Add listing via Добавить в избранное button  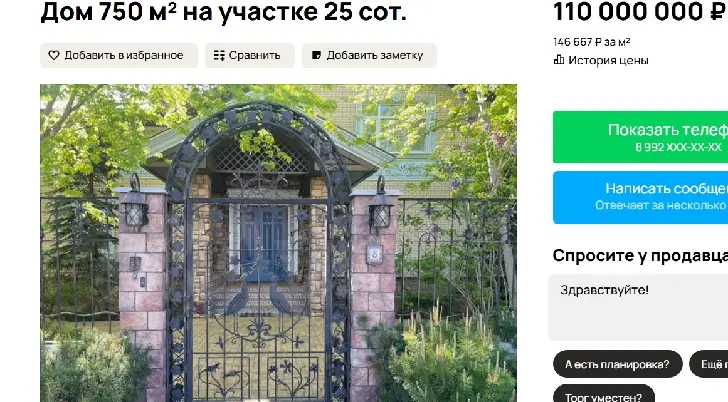[x=119, y=55]
